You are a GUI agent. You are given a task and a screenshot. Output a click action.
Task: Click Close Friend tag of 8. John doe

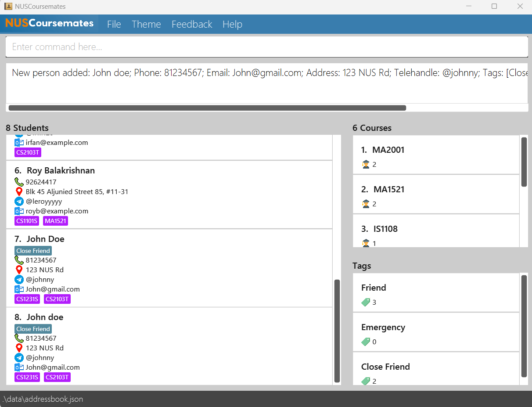pyautogui.click(x=33, y=329)
